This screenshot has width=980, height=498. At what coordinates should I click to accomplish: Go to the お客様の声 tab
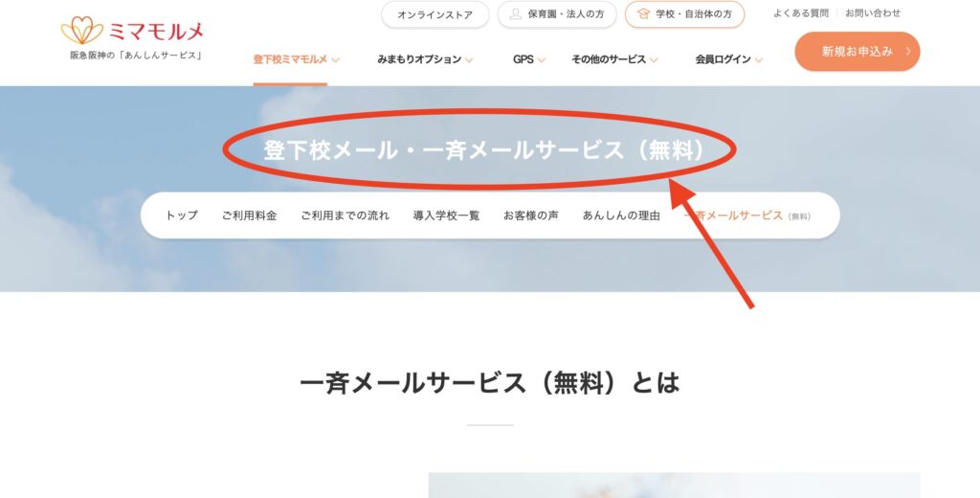[531, 215]
